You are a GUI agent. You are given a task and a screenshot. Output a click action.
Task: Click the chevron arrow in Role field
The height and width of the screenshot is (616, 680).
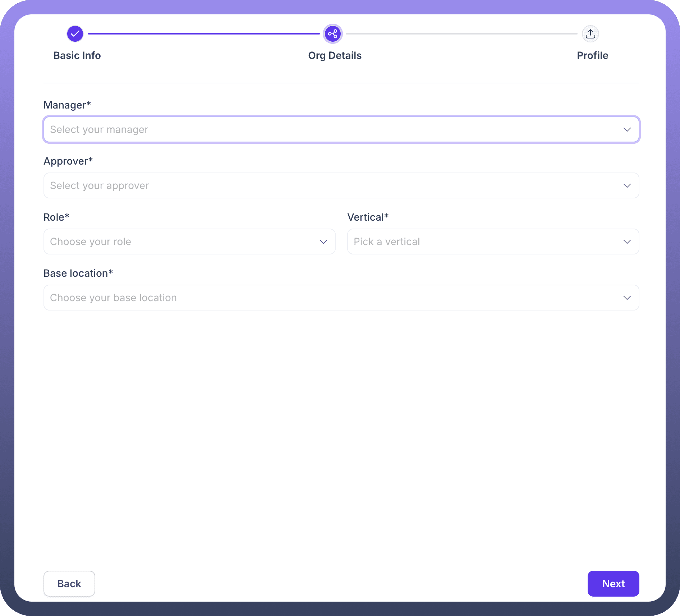(x=323, y=242)
